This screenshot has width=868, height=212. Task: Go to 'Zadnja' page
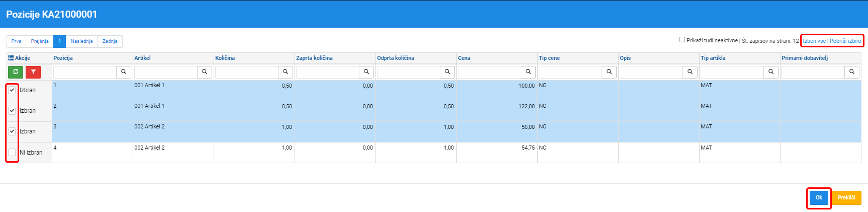(x=110, y=41)
